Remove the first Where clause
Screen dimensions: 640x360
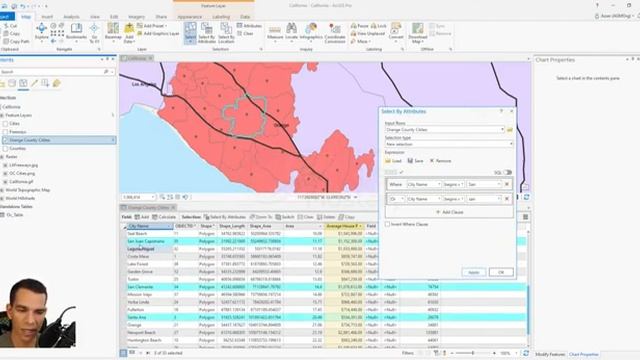point(507,184)
